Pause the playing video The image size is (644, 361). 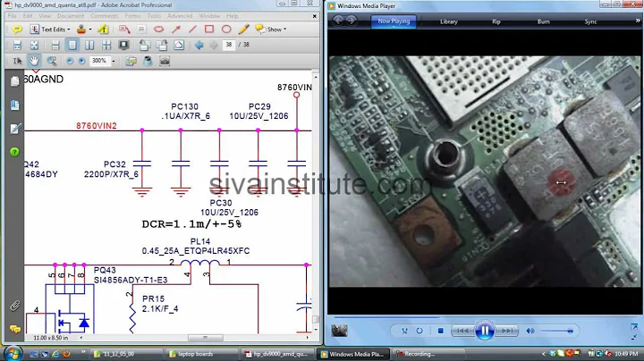click(x=485, y=331)
